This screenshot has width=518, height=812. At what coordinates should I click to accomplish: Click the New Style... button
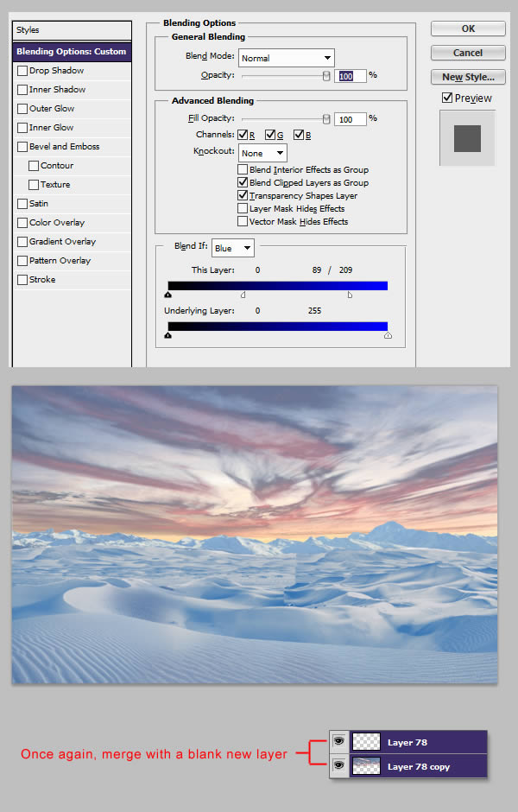(468, 77)
